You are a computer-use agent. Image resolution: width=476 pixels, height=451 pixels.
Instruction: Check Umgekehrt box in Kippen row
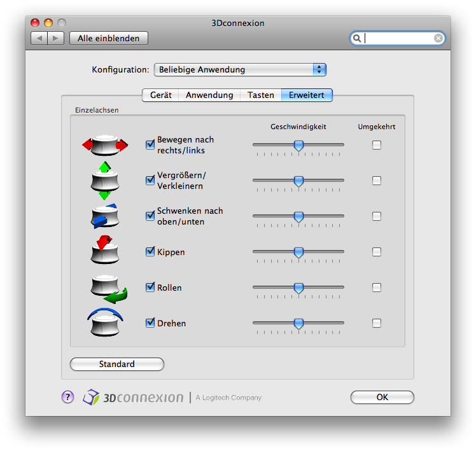click(x=377, y=252)
